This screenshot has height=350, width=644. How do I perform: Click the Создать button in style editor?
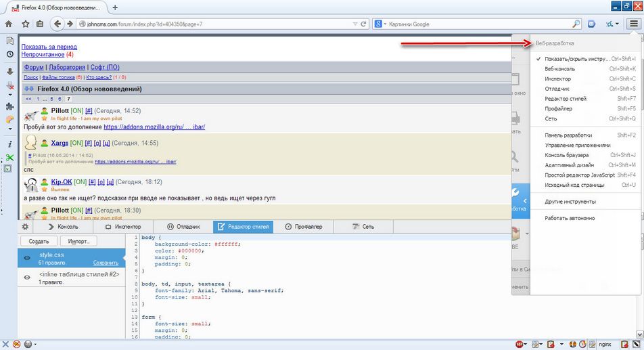(39, 241)
